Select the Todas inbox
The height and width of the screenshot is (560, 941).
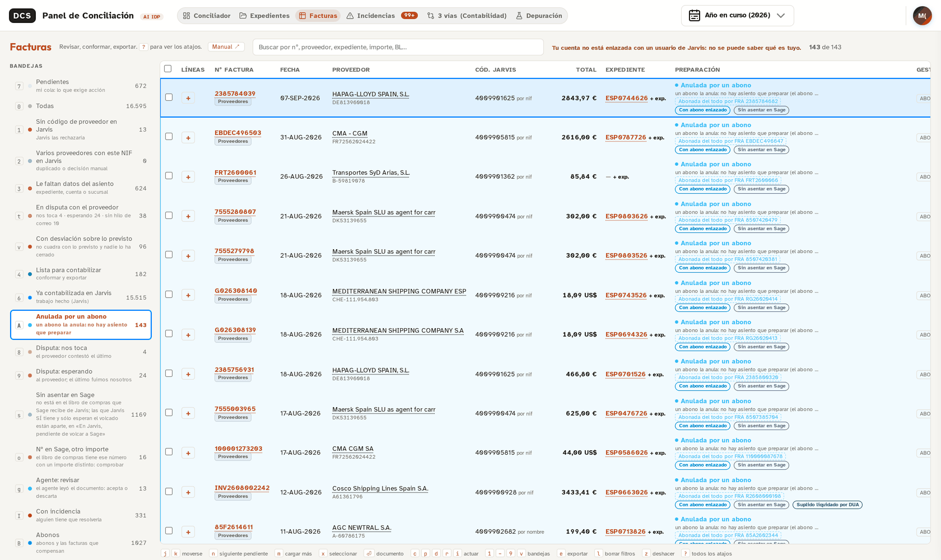tap(81, 106)
